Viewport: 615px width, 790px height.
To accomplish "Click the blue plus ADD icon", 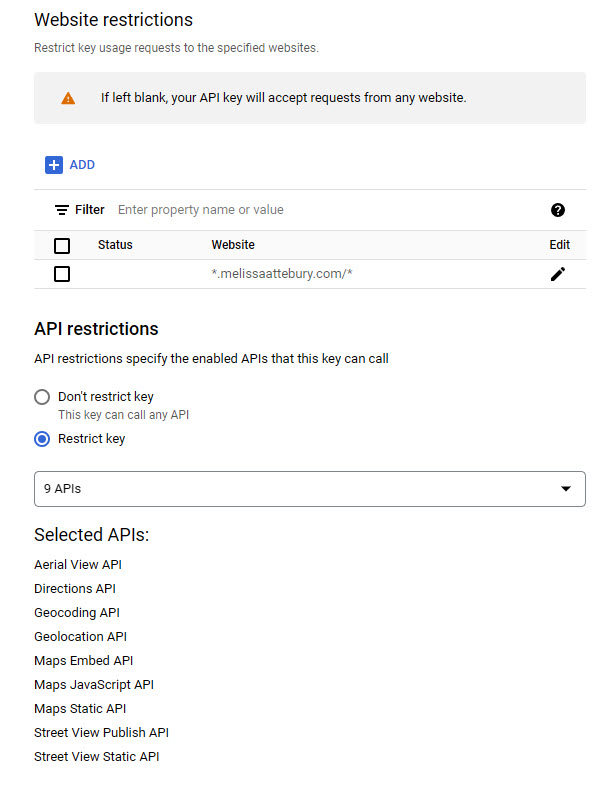I will coord(54,165).
